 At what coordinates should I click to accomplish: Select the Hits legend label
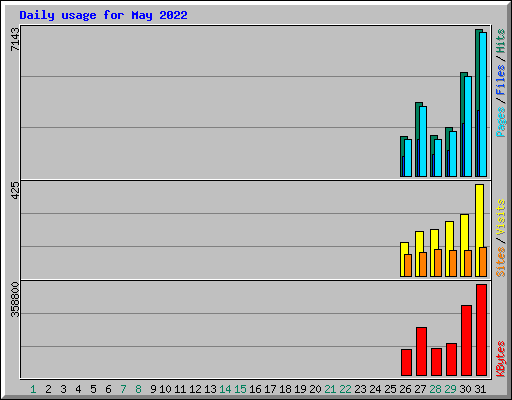501,41
